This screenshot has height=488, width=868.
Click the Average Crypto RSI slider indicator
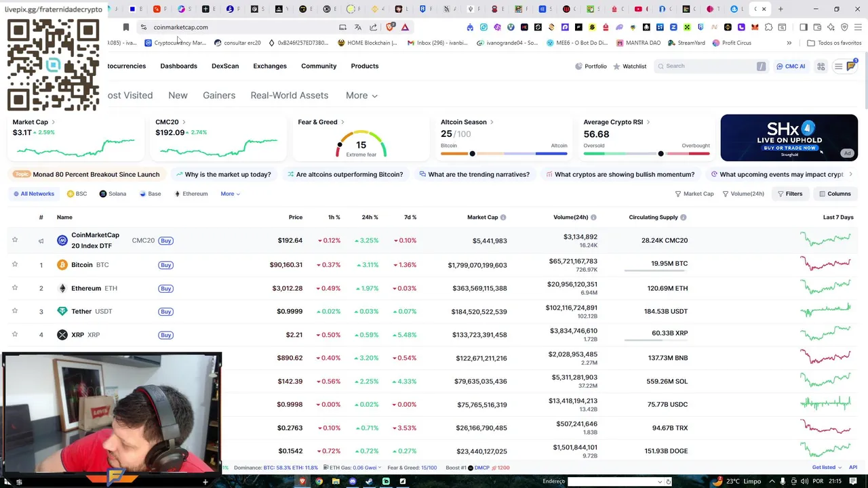660,154
